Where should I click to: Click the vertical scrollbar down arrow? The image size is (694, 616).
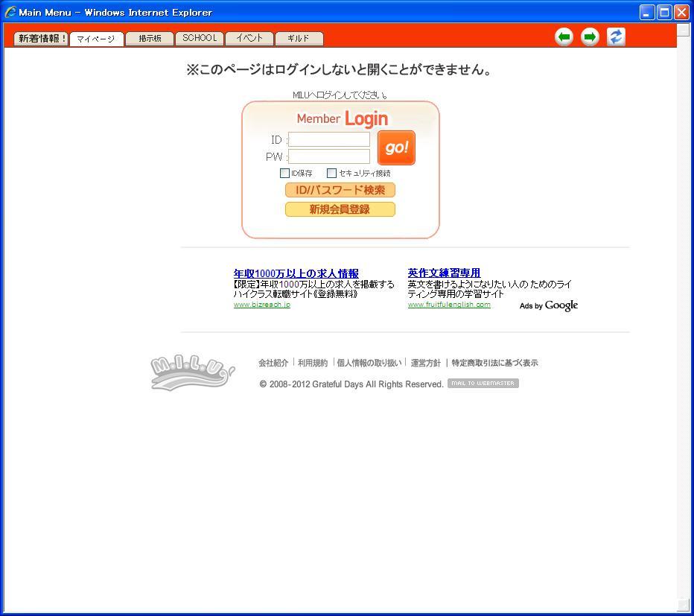pyautogui.click(x=683, y=604)
